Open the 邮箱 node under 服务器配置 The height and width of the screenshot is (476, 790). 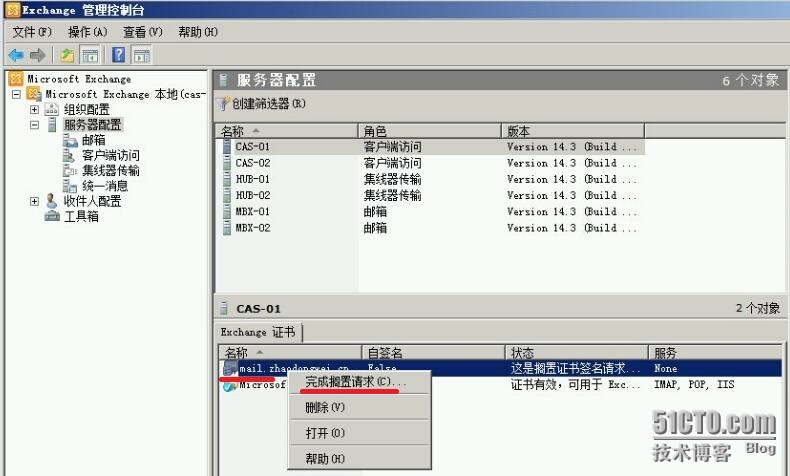coord(94,140)
